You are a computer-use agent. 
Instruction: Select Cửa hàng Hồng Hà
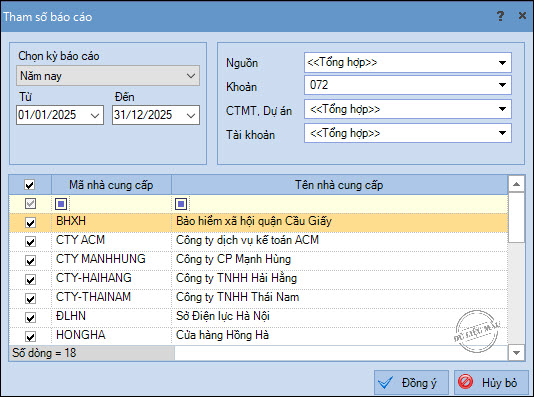pyautogui.click(x=222, y=335)
